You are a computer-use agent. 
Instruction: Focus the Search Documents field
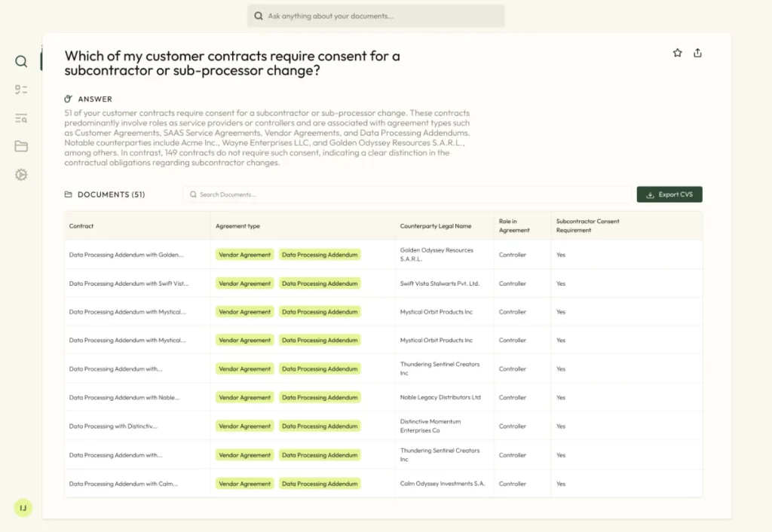pyautogui.click(x=407, y=194)
